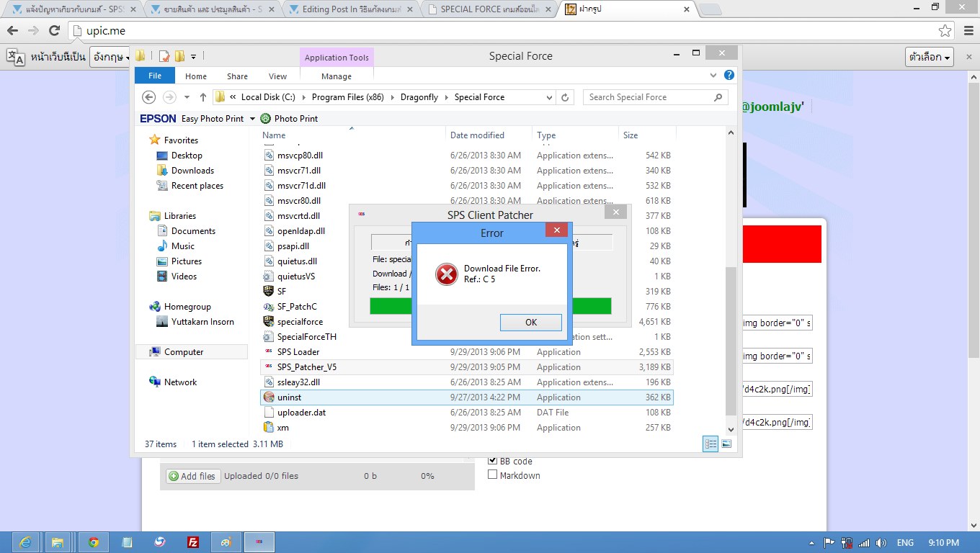
Task: Open the Chrome hamburger menu
Action: [968, 30]
